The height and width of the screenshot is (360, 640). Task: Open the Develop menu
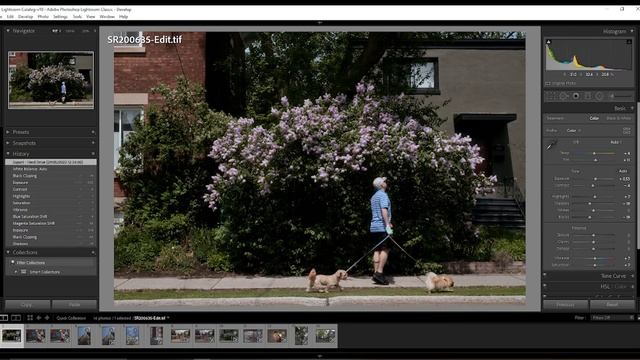pos(25,17)
